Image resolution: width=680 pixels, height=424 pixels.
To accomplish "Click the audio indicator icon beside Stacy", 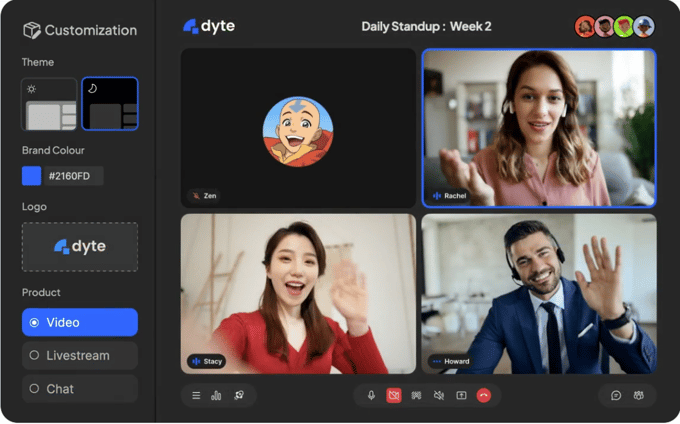I will point(196,361).
